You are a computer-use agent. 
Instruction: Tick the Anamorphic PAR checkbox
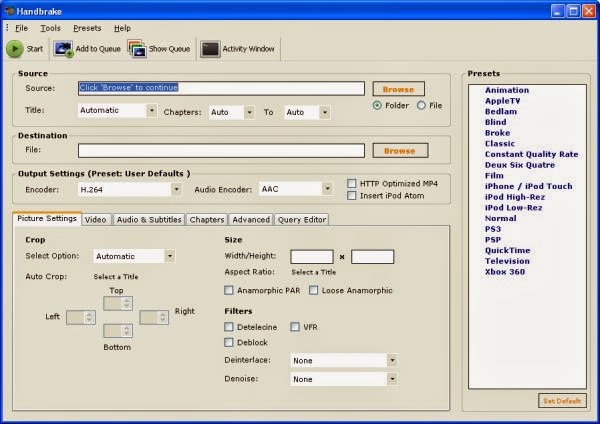(228, 290)
